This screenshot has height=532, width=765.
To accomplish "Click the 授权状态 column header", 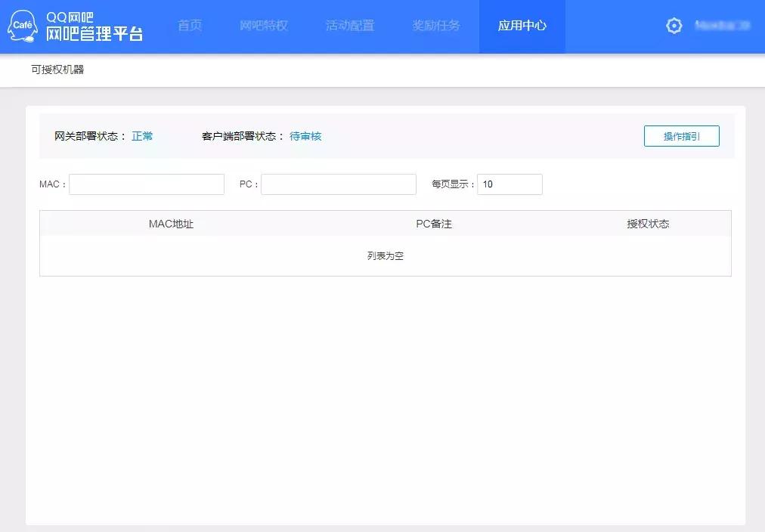I will (648, 223).
